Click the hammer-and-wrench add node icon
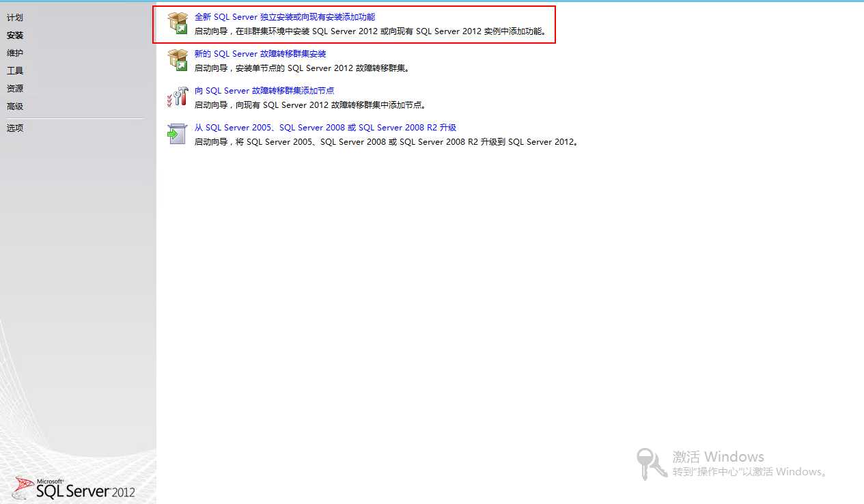 (178, 97)
